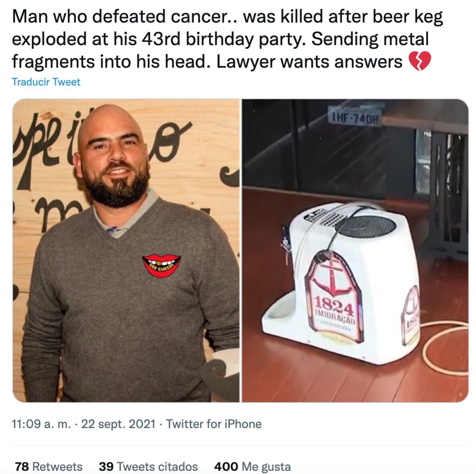Click the 78 Retweets count
The image size is (476, 474).
pos(48,466)
